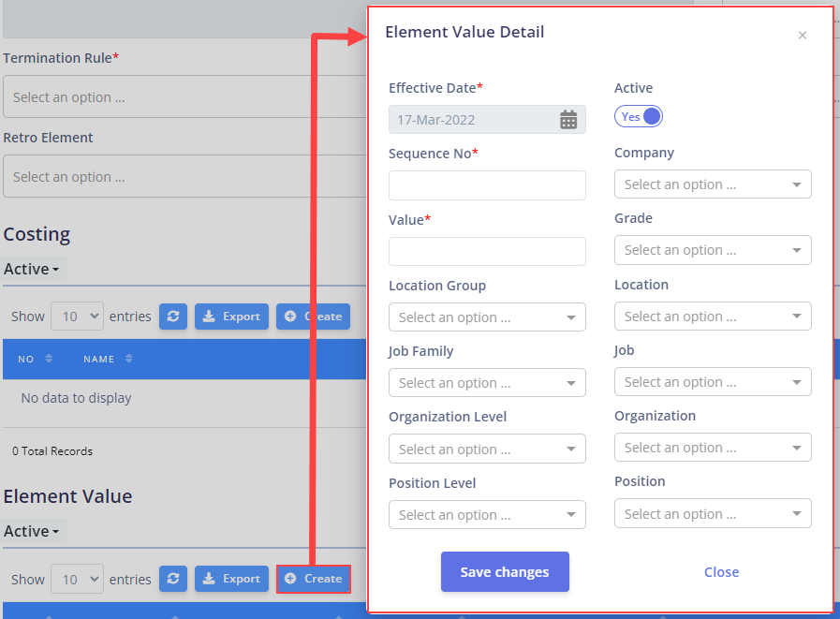Click the Element Value refresh icon button
This screenshot has height=619, width=840.
point(173,579)
